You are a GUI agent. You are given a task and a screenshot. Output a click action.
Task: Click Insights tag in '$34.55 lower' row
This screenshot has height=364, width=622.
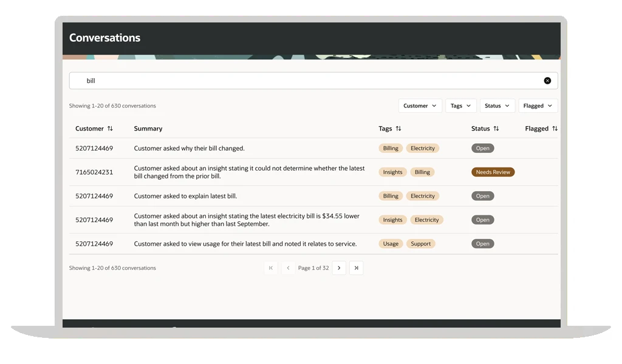[x=392, y=220]
